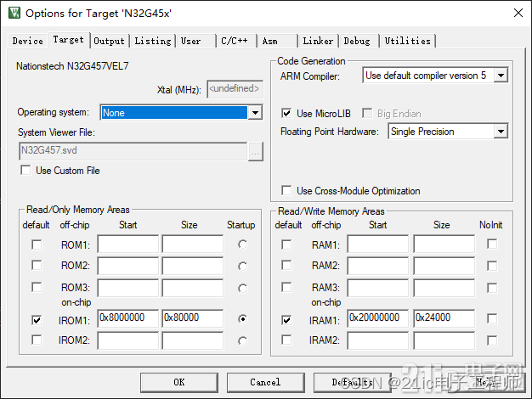This screenshot has height=399, width=532.
Task: Check the ROM1 default checkbox
Action: click(x=37, y=244)
